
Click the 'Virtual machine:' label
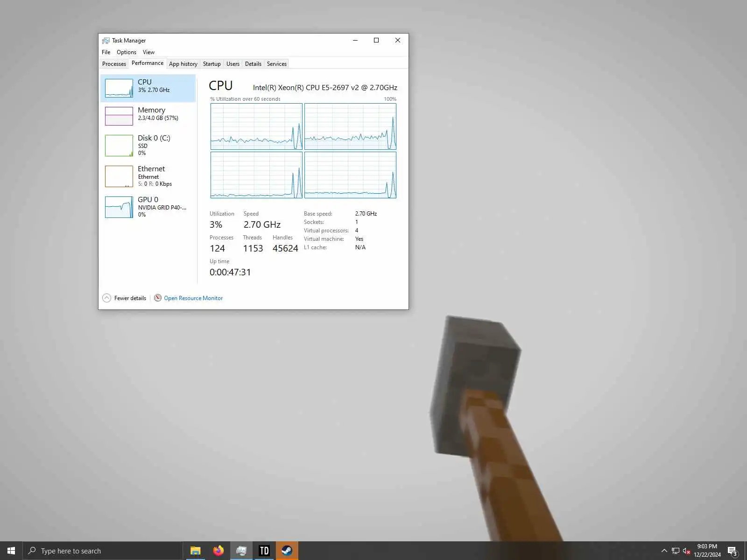324,239
